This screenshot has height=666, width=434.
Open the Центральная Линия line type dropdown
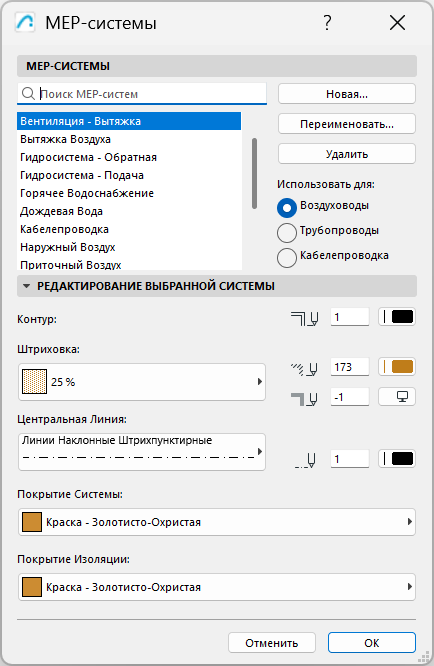141,452
